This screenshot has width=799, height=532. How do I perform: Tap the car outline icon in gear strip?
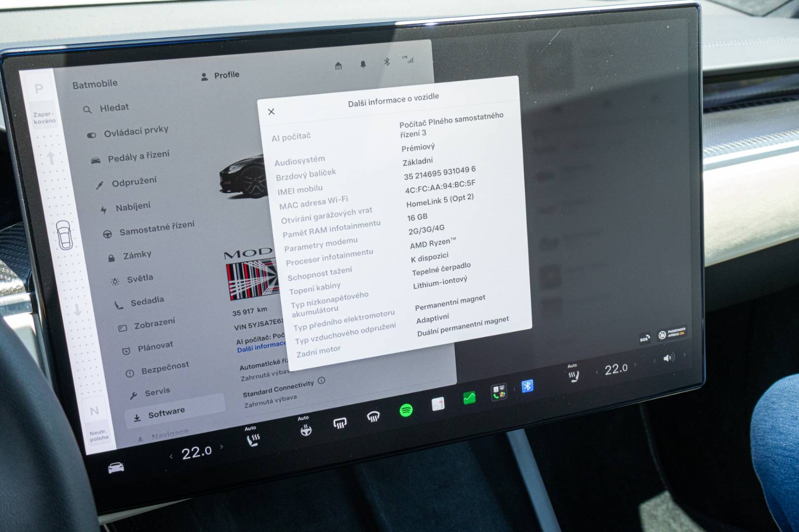pyautogui.click(x=64, y=235)
